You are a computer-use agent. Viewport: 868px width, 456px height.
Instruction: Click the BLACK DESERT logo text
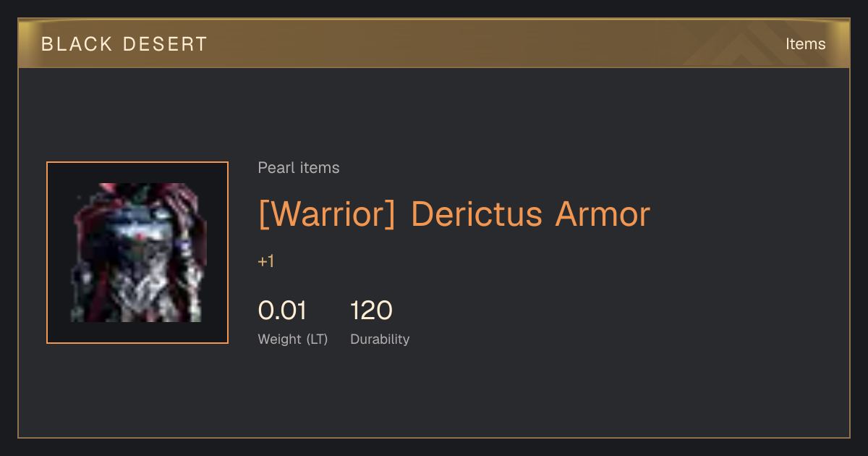[124, 44]
